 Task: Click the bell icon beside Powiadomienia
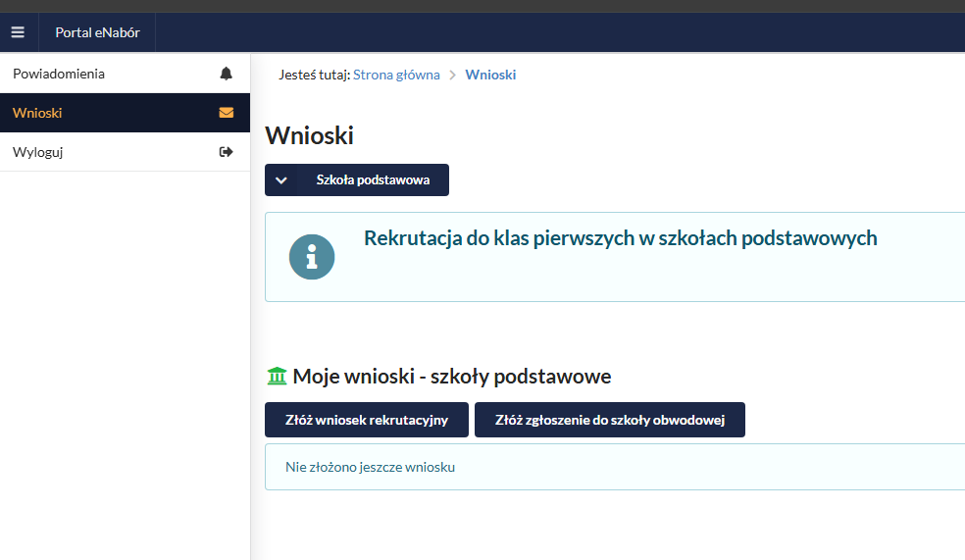[227, 74]
